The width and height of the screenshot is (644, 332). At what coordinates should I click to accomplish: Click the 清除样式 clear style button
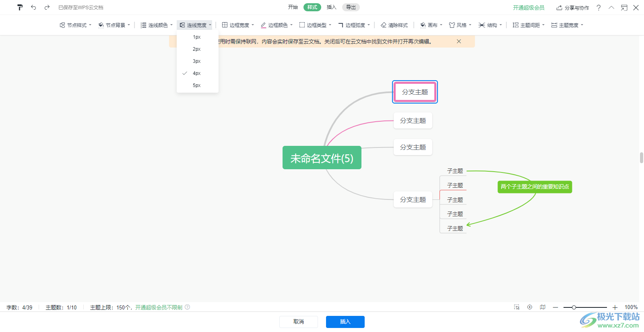pos(394,25)
